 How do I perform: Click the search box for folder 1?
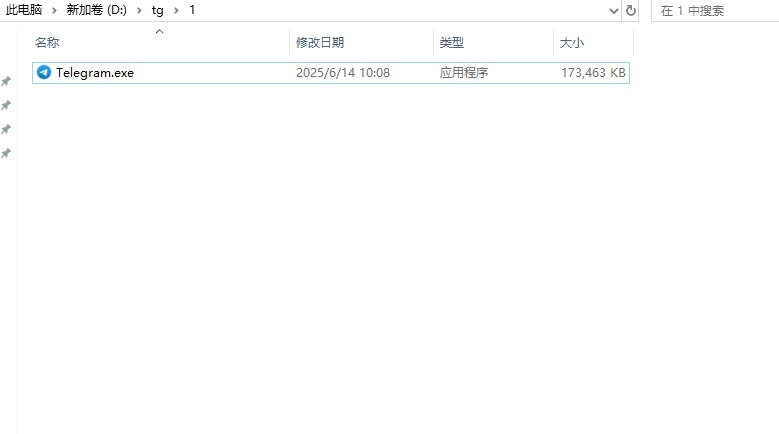[x=715, y=10]
